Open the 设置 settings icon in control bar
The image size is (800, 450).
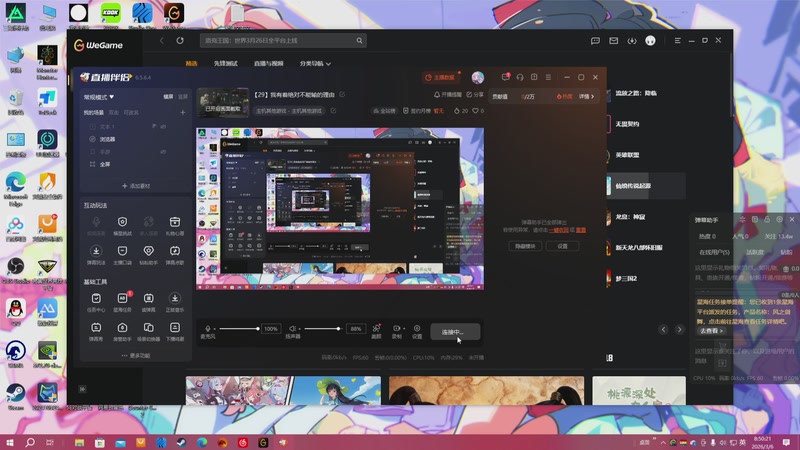(417, 329)
